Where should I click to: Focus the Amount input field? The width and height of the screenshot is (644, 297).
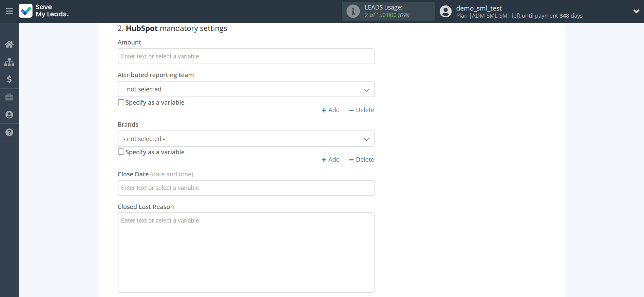(246, 56)
